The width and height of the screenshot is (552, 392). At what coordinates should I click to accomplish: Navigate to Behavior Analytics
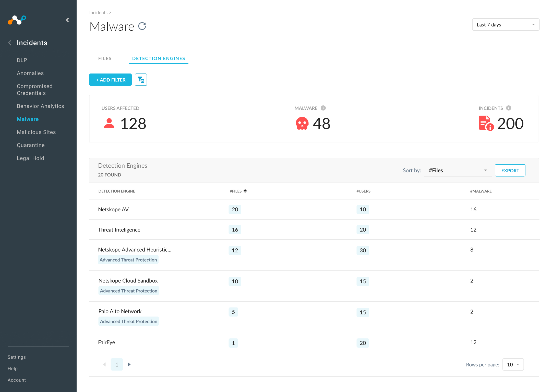tap(40, 106)
